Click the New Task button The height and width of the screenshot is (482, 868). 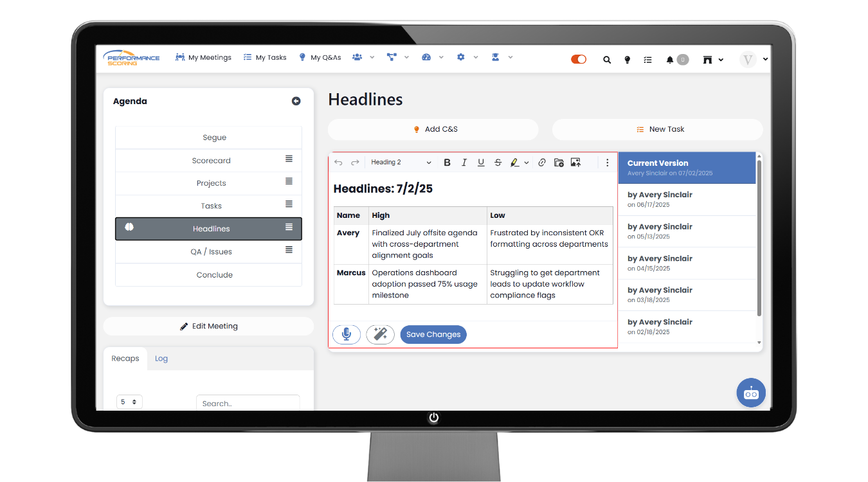[657, 129]
